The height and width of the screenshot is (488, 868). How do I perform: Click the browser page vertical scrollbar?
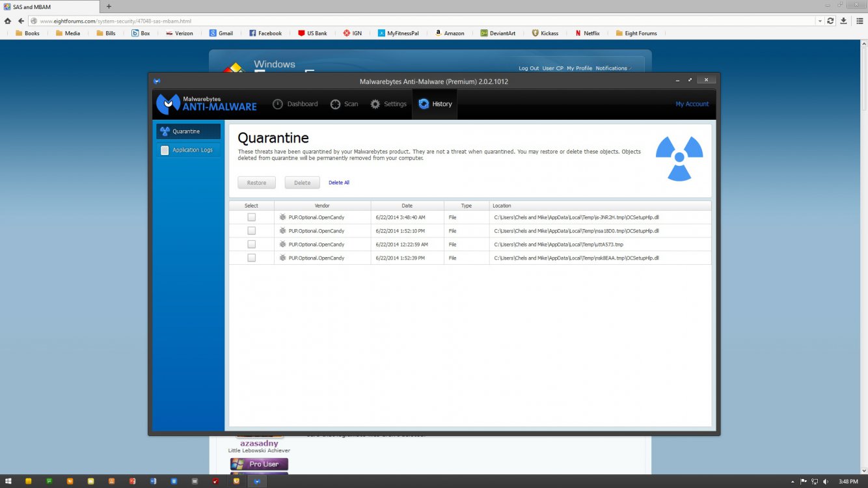coord(863,257)
